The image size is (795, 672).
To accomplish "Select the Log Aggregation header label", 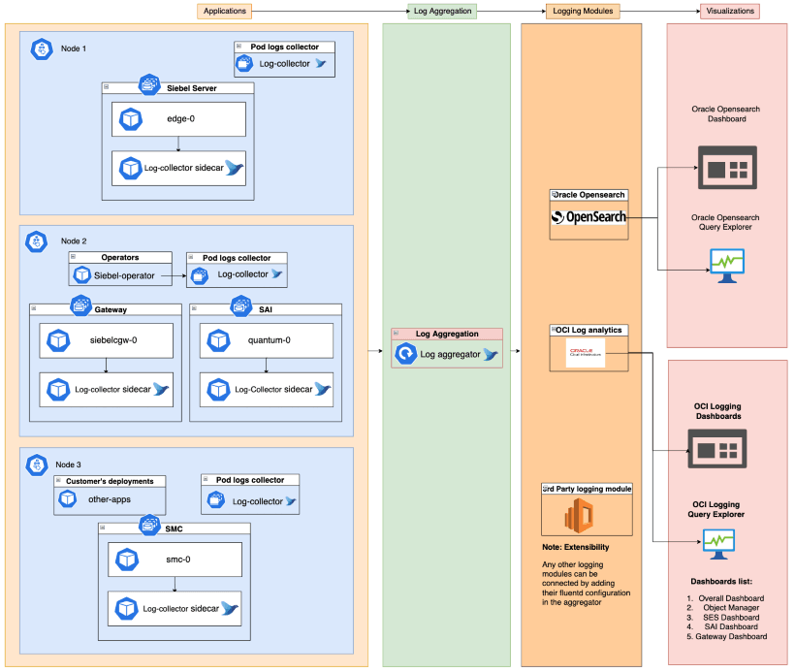I will 442,11.
